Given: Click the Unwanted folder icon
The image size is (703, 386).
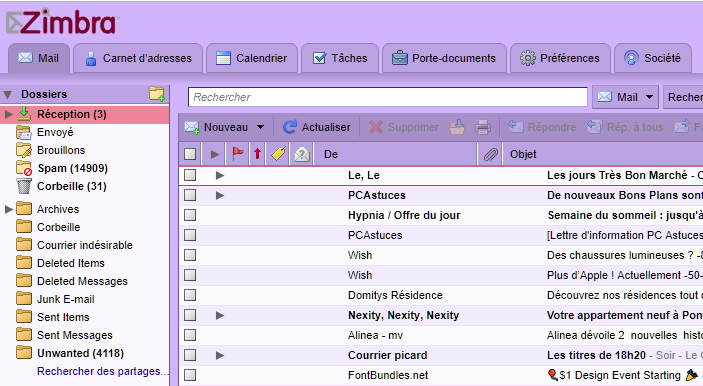Looking at the screenshot, I should click(24, 353).
